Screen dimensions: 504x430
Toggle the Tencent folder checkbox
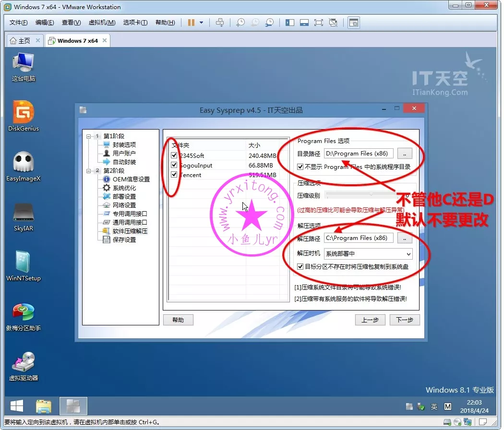(174, 175)
